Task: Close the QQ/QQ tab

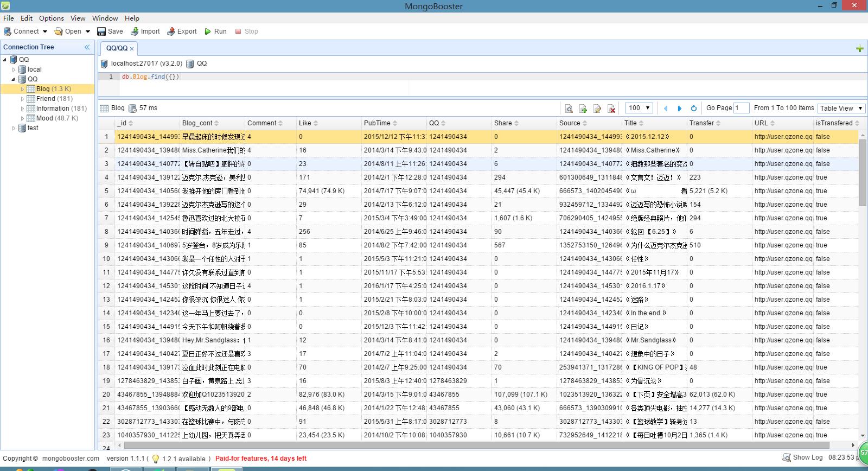Action: point(132,49)
